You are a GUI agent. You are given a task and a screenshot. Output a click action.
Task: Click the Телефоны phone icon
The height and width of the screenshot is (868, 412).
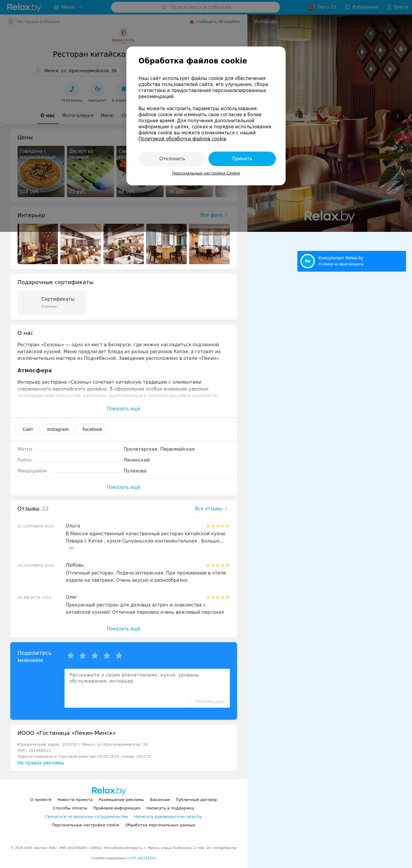pyautogui.click(x=72, y=89)
